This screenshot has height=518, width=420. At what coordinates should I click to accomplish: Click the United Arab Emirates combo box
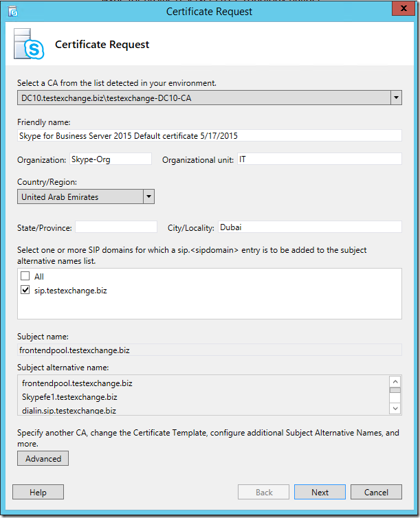tap(86, 196)
